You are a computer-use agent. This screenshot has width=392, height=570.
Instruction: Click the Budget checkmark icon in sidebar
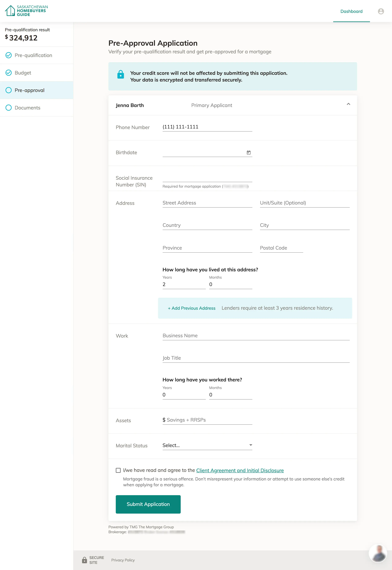(x=9, y=73)
